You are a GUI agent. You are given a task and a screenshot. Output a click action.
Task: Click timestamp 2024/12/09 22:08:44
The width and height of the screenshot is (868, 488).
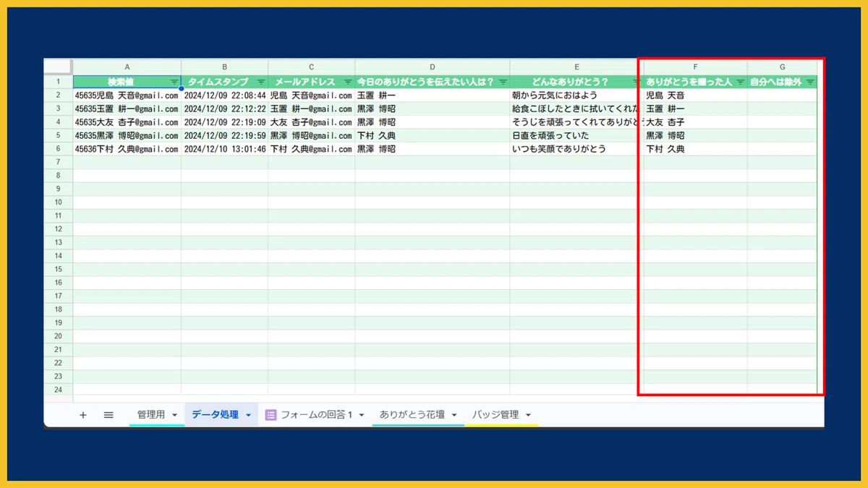(224, 95)
